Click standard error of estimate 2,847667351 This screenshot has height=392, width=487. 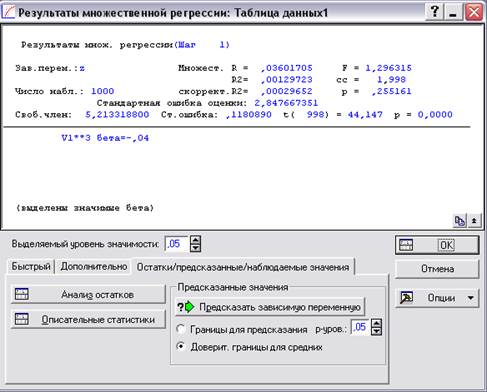(286, 103)
